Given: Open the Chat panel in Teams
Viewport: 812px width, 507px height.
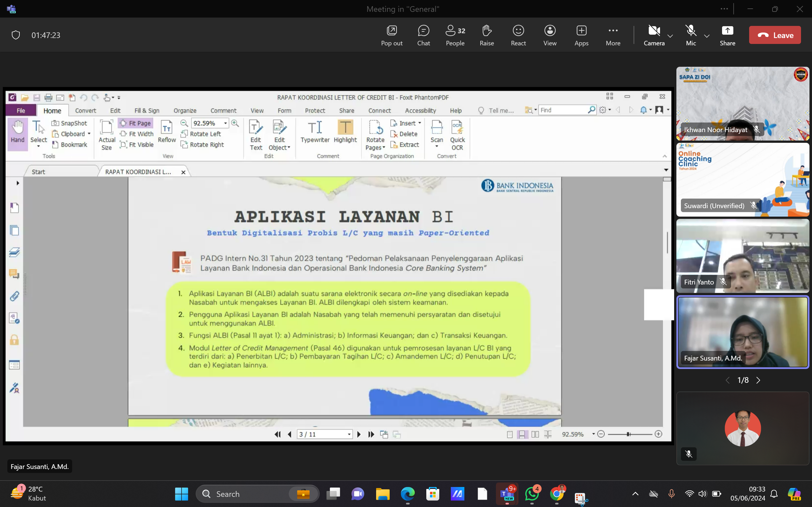Looking at the screenshot, I should 423,35.
